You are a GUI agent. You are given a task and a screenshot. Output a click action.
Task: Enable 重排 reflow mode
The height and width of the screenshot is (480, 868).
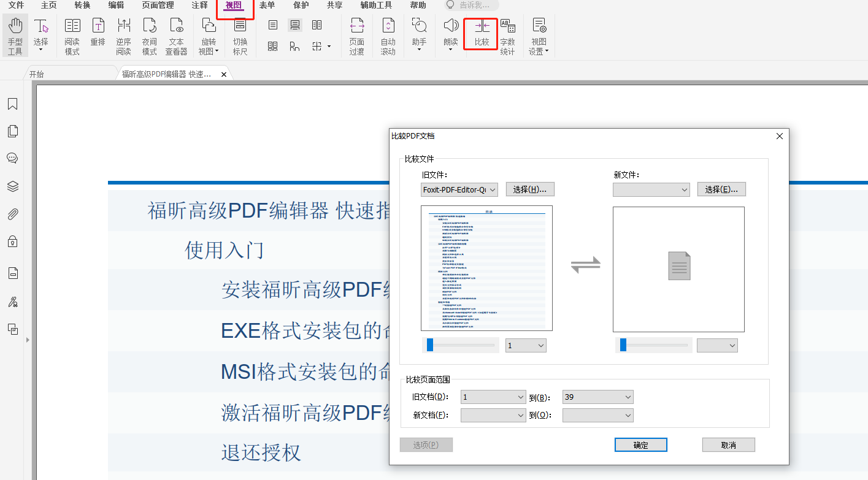coord(98,35)
